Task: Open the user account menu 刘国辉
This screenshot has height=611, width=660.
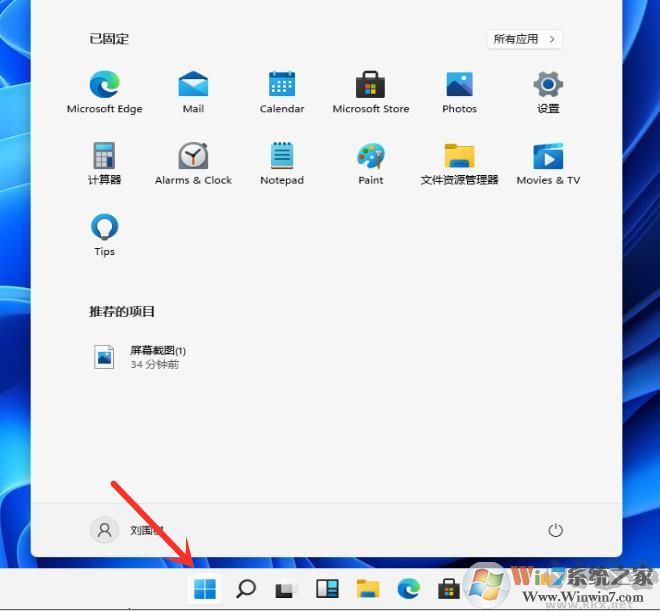Action: click(127, 530)
